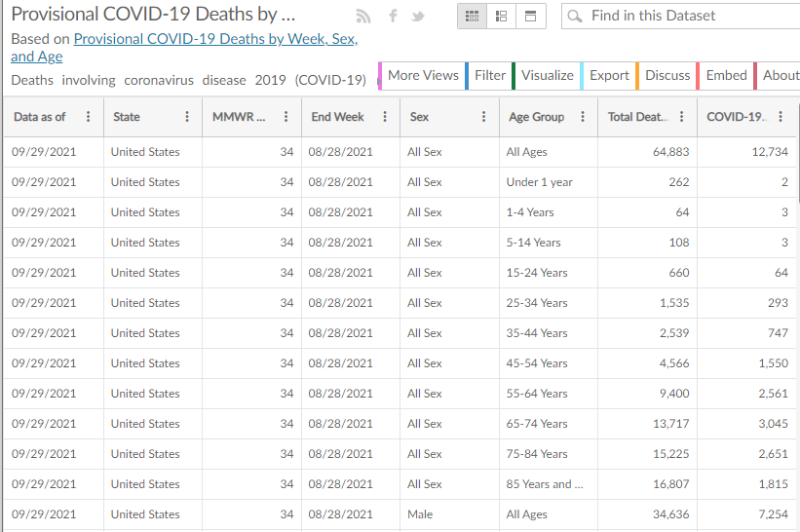
Task: Open the Sex column options menu
Action: [x=483, y=117]
